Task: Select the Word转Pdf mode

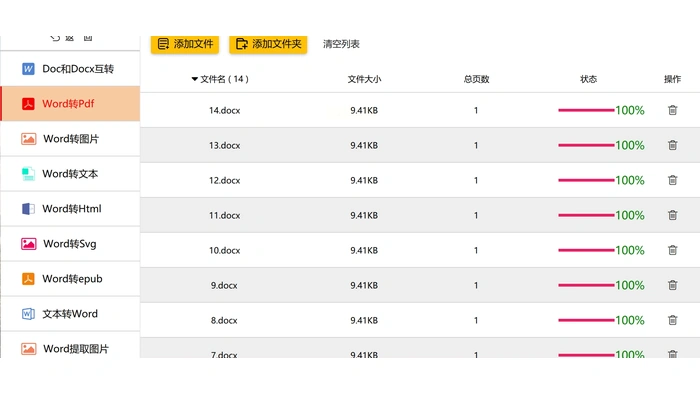Action: [x=70, y=104]
